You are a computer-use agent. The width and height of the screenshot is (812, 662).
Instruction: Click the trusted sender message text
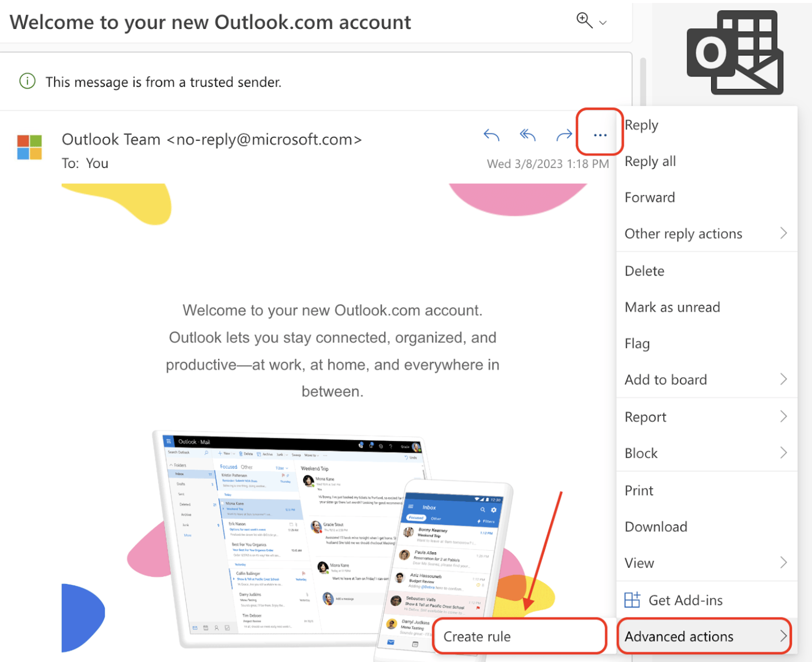[x=164, y=82]
